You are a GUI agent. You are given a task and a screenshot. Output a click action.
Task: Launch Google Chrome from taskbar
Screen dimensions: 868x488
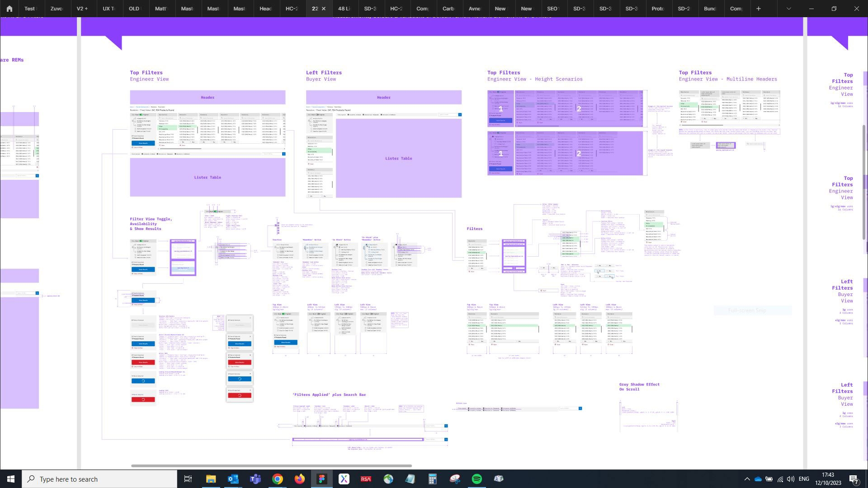pyautogui.click(x=277, y=479)
